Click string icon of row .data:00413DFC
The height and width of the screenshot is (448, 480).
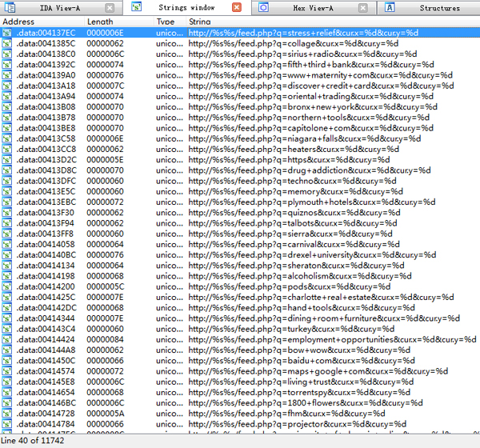click(7, 181)
